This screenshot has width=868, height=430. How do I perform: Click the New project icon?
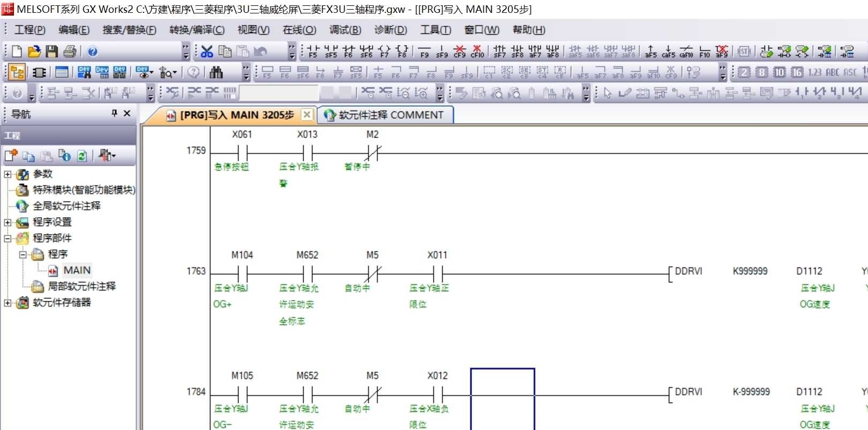[17, 51]
